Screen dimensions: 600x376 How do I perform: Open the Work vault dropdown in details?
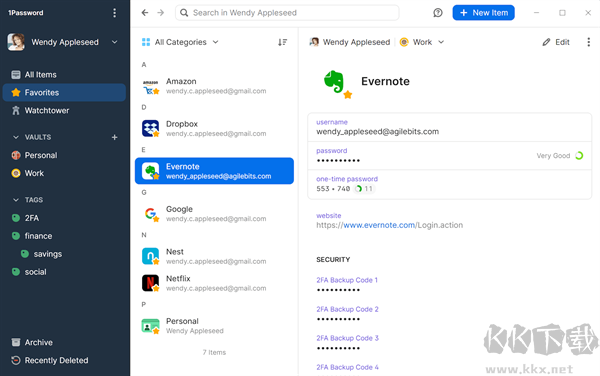click(x=422, y=42)
